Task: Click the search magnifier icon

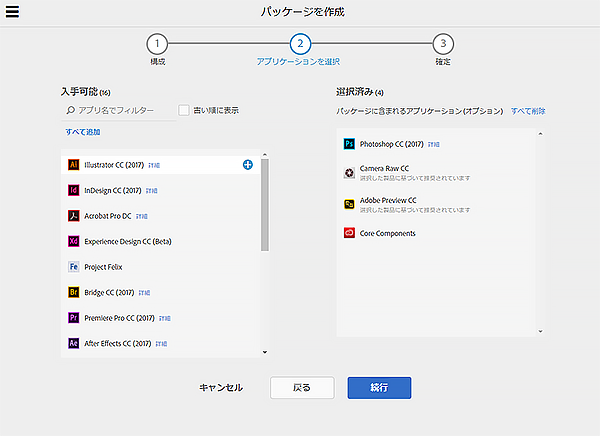Action: pyautogui.click(x=70, y=110)
